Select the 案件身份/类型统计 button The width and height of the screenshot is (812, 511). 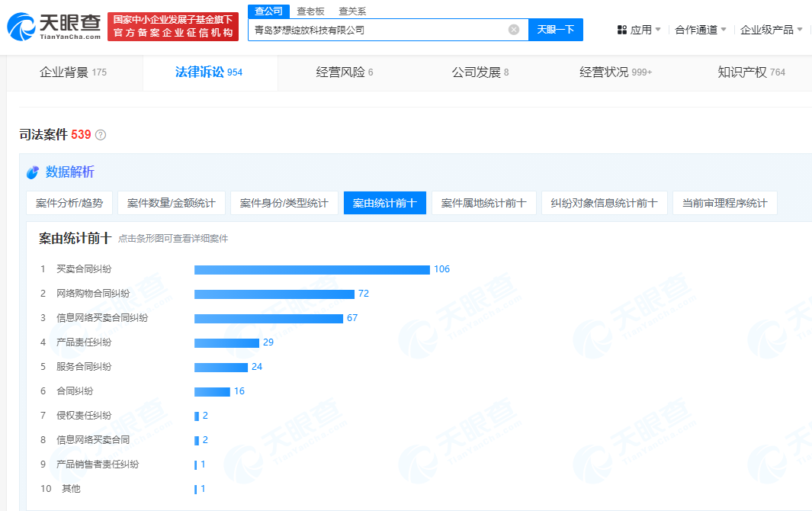[x=284, y=203]
